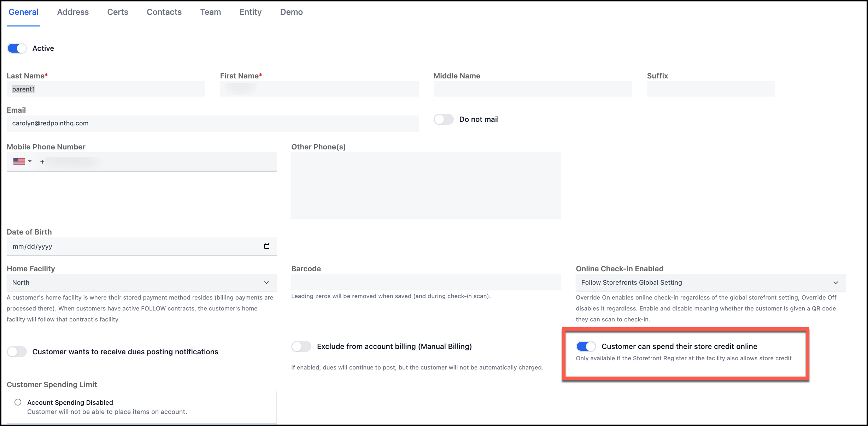Focus the Other Phone(s) text area
Screen dimensions: 868x426
click(426, 185)
